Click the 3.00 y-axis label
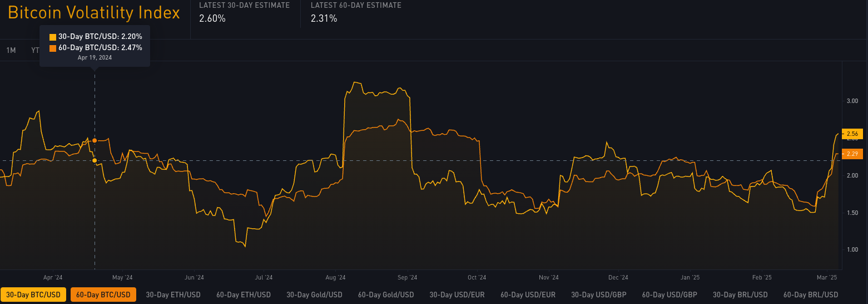This screenshot has height=304, width=868. pos(852,101)
